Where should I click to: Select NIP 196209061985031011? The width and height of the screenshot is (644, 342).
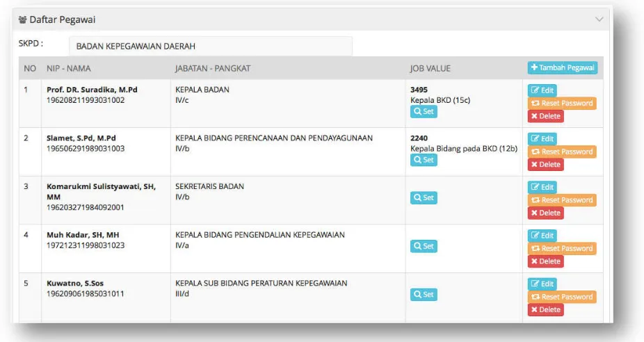click(86, 294)
